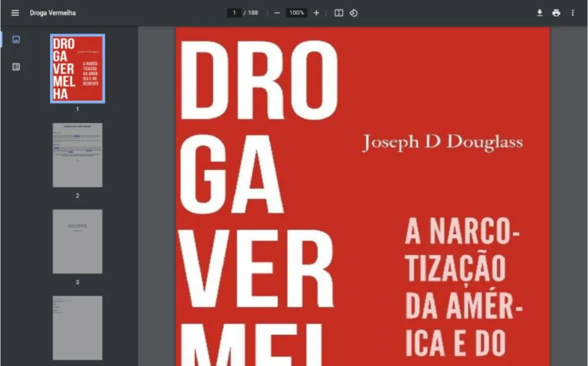This screenshot has height=366, width=588.
Task: Zoom out of the document
Action: tap(276, 12)
